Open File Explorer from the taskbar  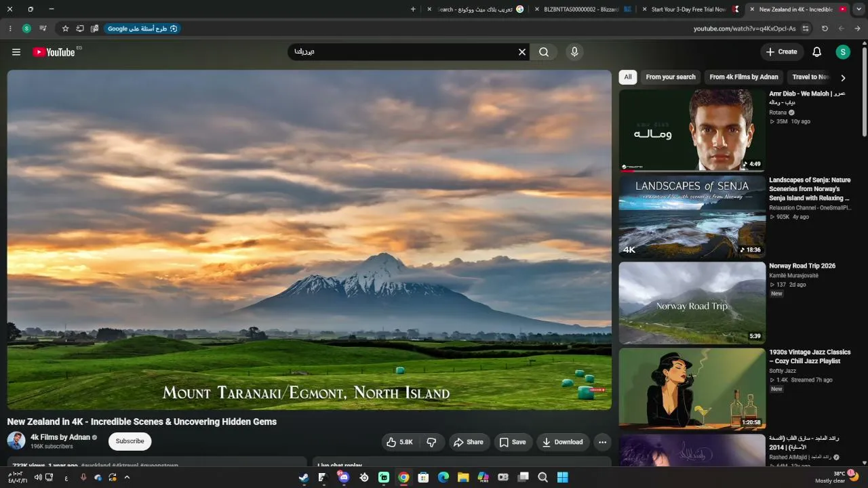click(463, 477)
